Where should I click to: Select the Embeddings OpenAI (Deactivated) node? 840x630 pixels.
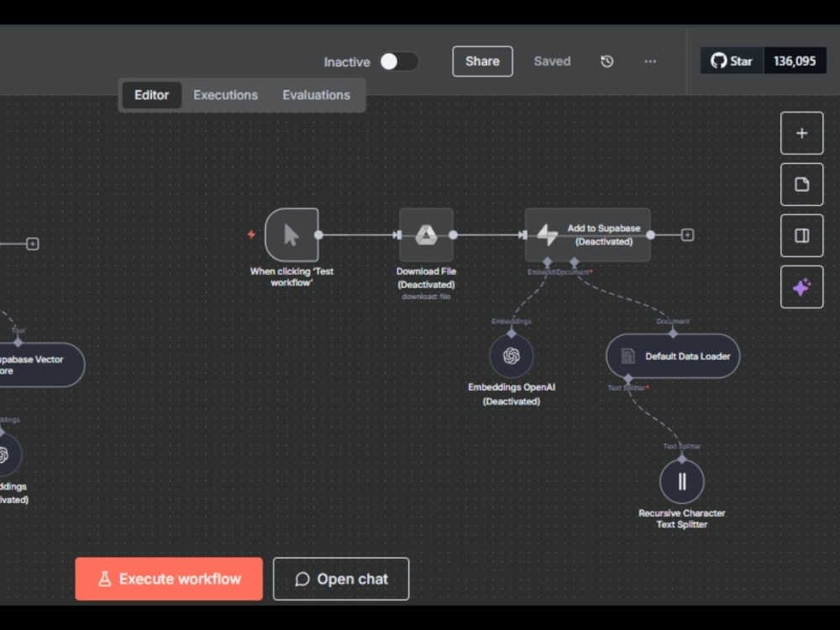[x=511, y=355]
